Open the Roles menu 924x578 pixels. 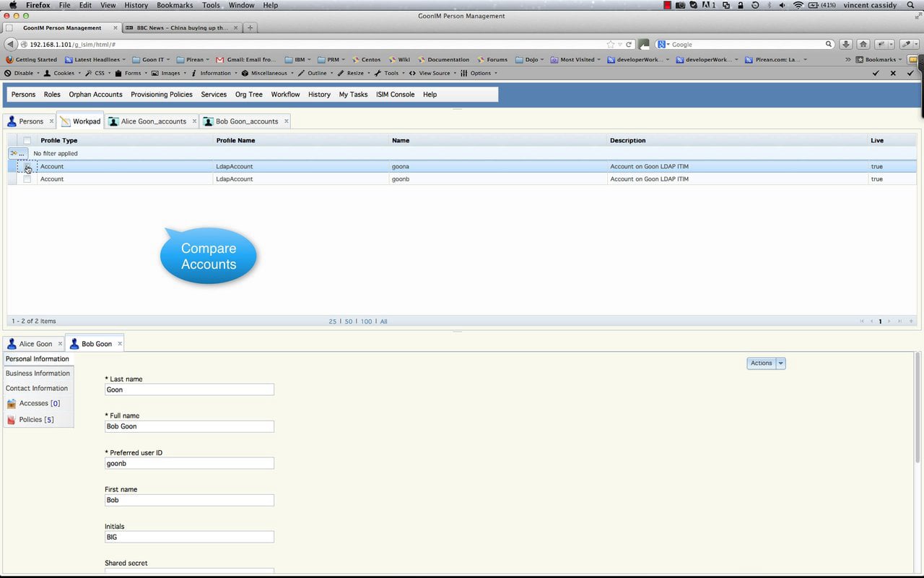point(52,95)
